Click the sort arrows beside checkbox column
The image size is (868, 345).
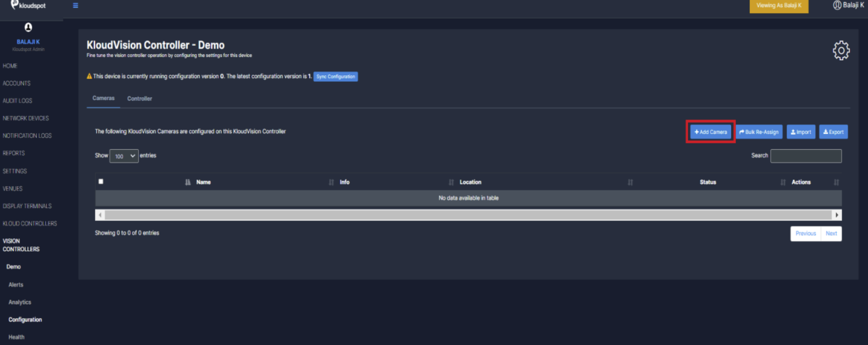tap(188, 182)
